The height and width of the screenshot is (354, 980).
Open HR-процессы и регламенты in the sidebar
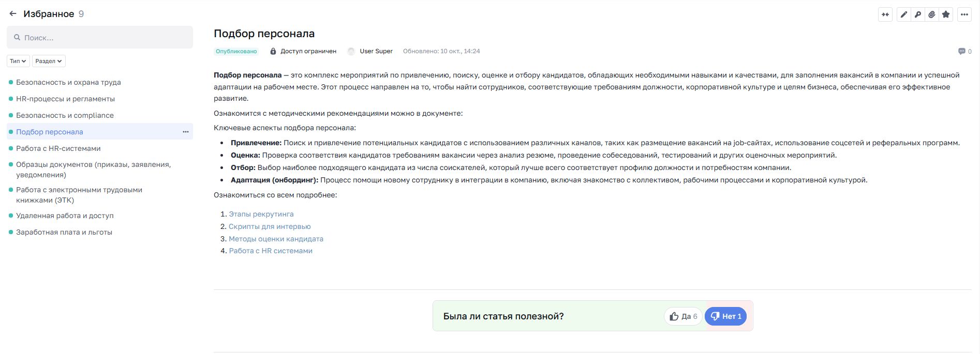[x=65, y=99]
